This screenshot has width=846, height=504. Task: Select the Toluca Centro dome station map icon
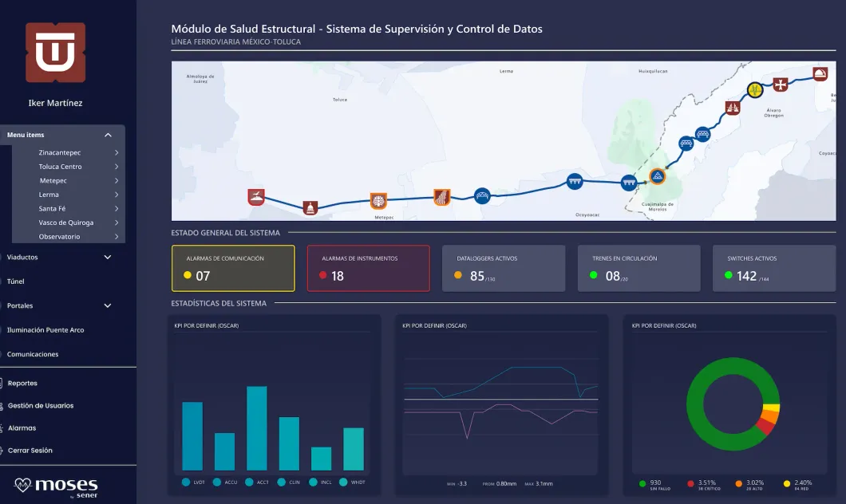(310, 207)
